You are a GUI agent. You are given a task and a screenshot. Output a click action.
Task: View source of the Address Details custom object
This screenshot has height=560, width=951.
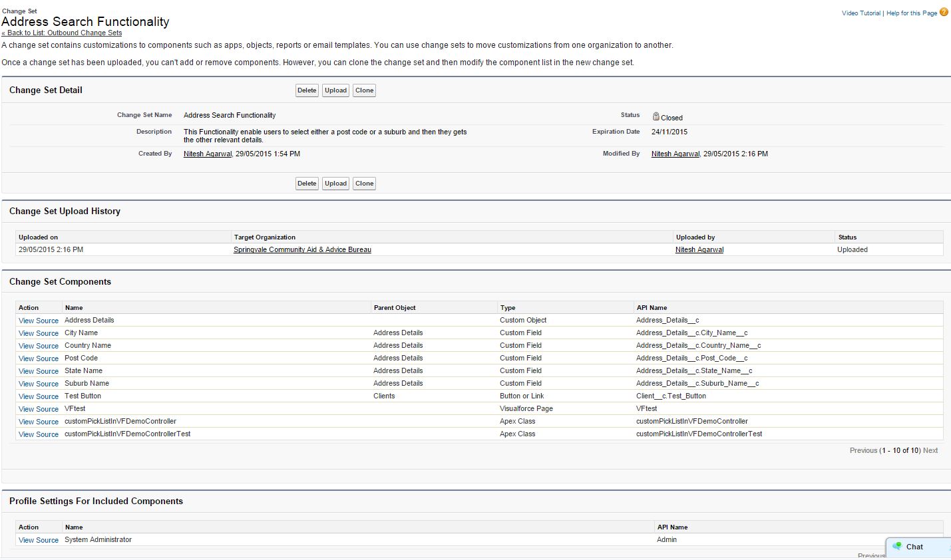39,321
